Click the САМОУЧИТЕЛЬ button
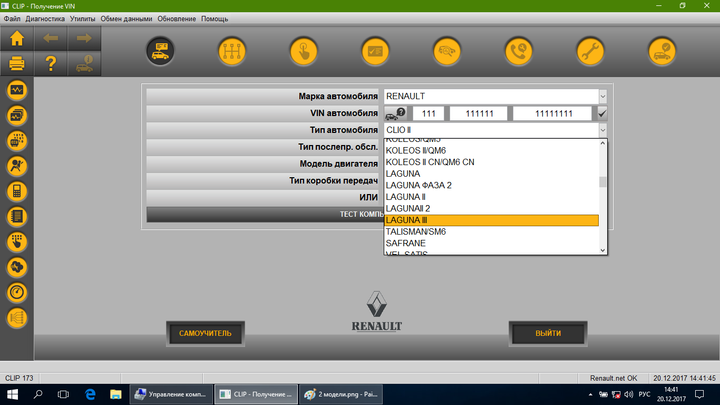This screenshot has height=405, width=720. (x=205, y=333)
